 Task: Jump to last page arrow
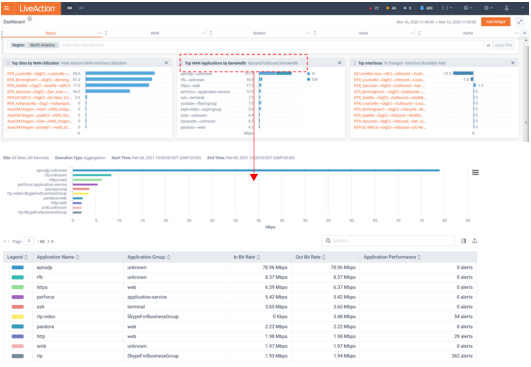(x=52, y=241)
